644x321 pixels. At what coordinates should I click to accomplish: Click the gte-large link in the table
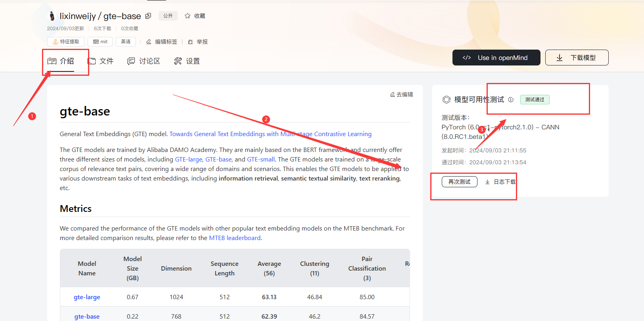[x=87, y=297]
